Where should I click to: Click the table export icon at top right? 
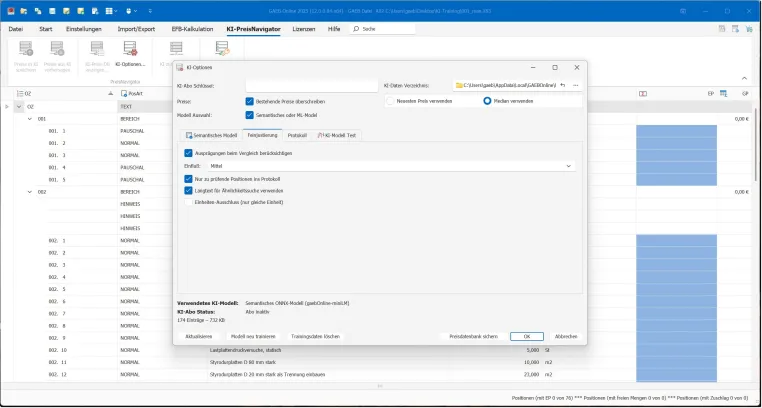(735, 29)
